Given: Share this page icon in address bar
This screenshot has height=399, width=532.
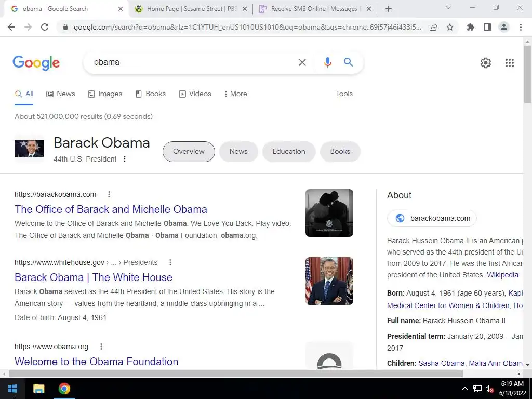Looking at the screenshot, I should 433,27.
